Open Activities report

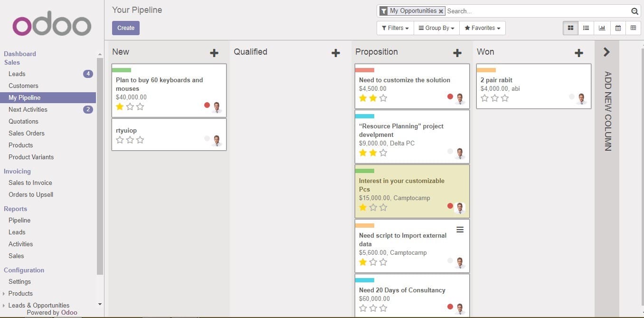click(21, 244)
